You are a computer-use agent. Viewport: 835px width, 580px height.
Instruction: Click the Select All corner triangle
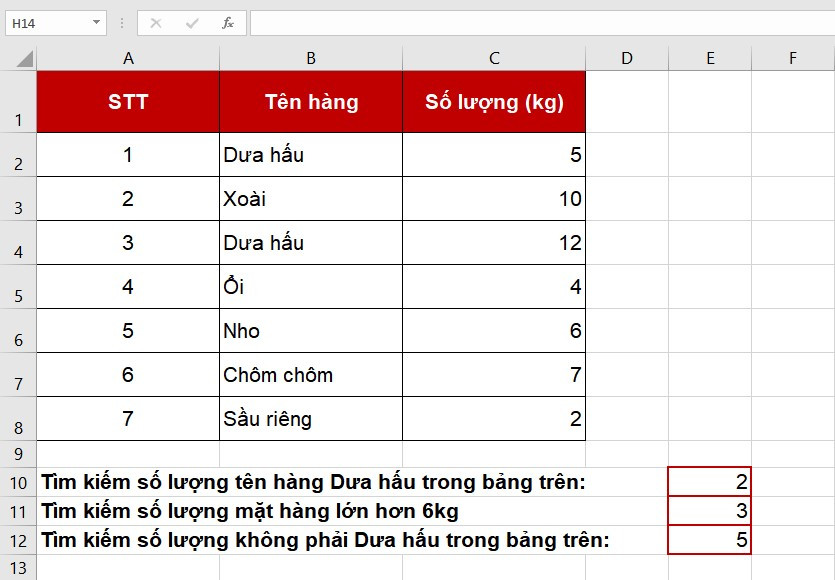pyautogui.click(x=24, y=58)
